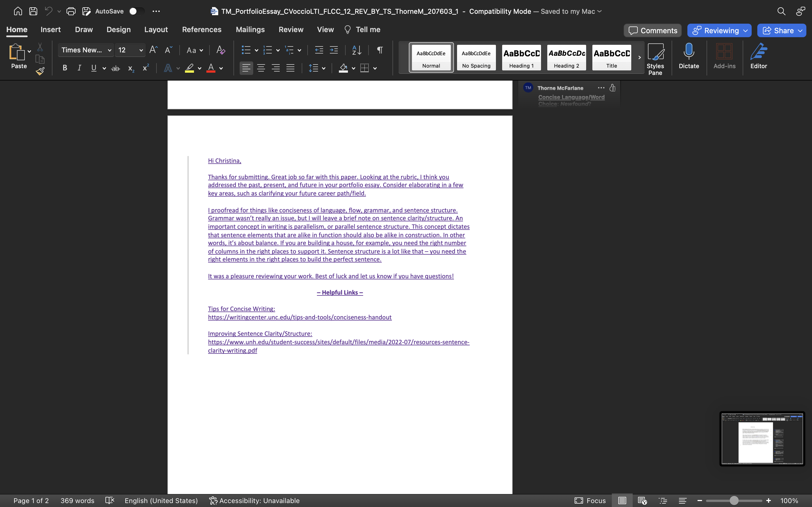The height and width of the screenshot is (507, 812).
Task: Apply strikethrough formatting
Action: 115,68
